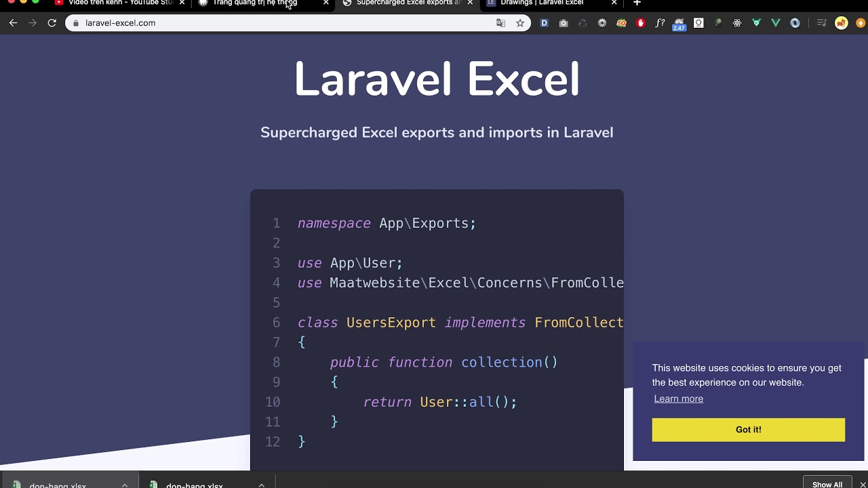Screen dimensions: 868x488
Task: Click the public function collection() line
Action: (443, 363)
